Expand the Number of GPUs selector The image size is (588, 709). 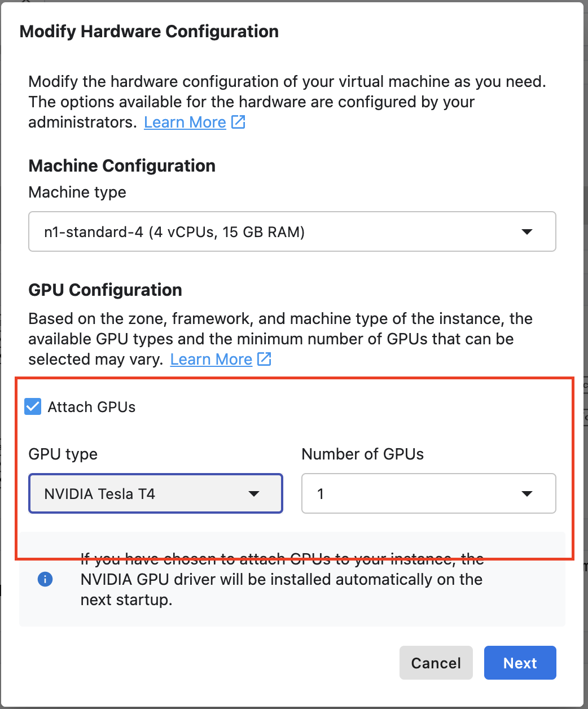tap(428, 493)
